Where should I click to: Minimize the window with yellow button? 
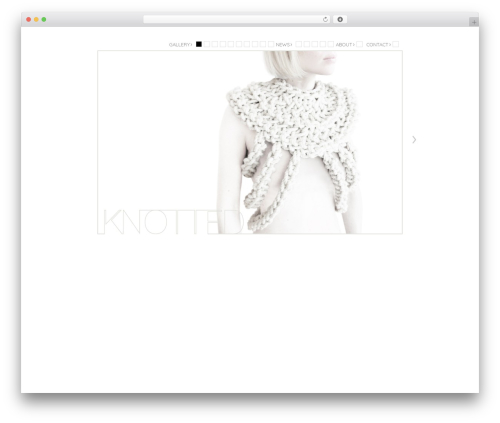pos(36,20)
